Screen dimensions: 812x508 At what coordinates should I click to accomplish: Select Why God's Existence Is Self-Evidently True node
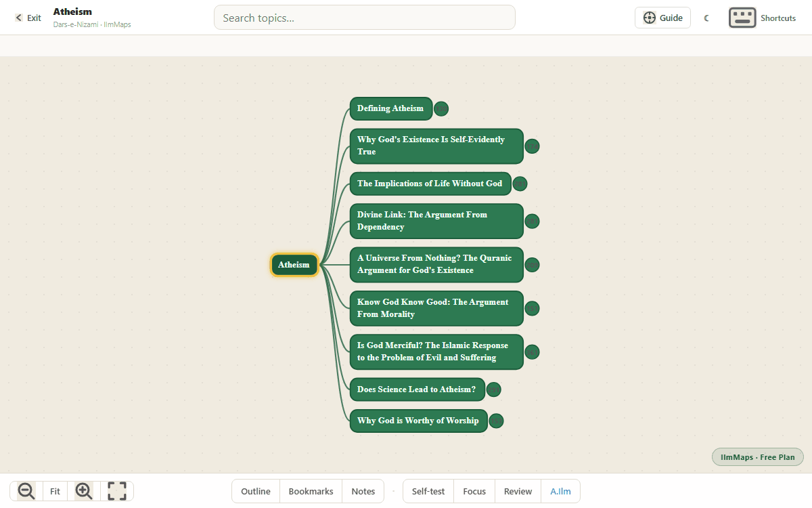pos(436,146)
